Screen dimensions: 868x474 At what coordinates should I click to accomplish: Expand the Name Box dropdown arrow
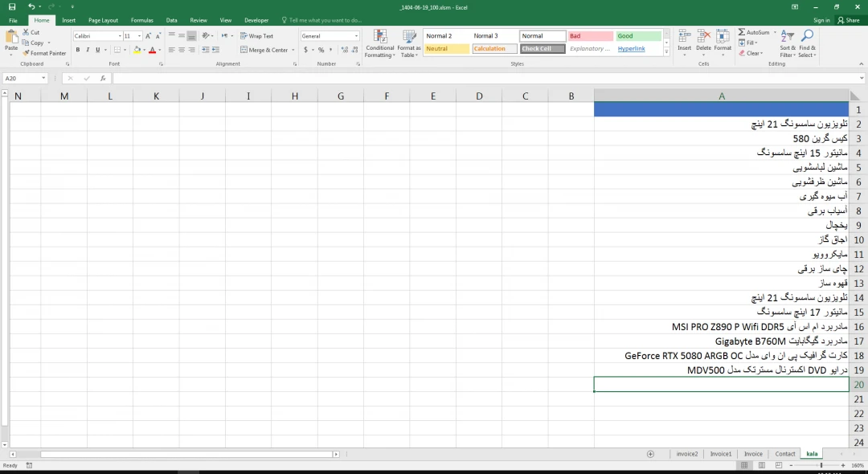(x=43, y=79)
